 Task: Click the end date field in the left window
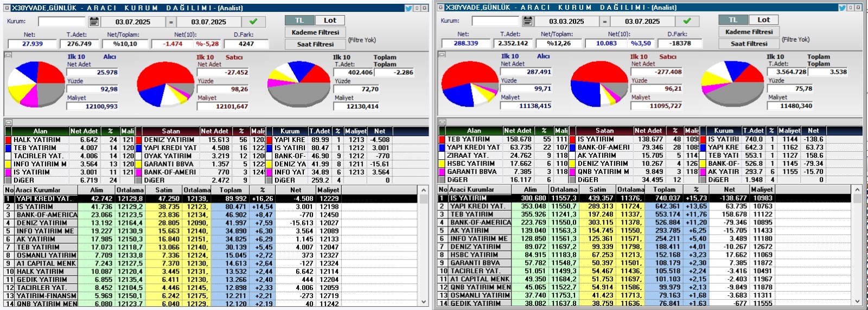point(209,22)
